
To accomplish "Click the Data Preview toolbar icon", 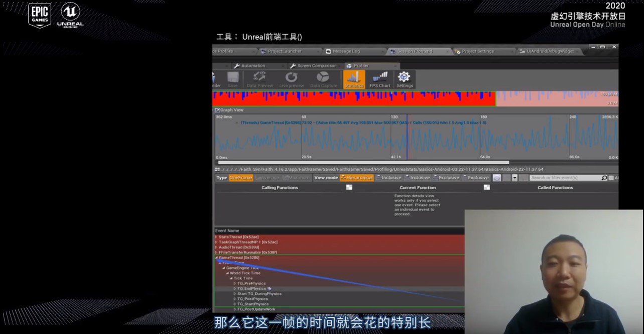I will tap(260, 79).
